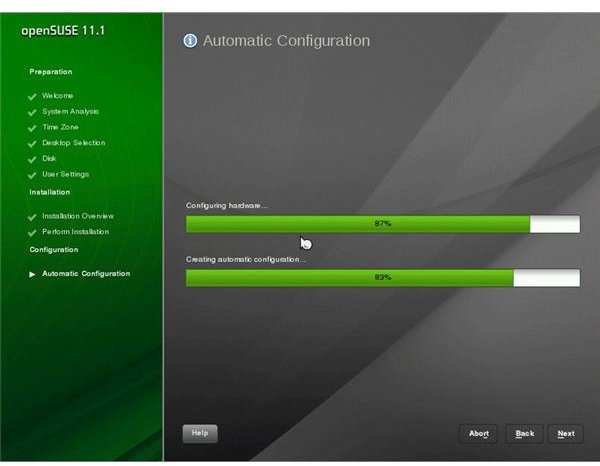This screenshot has width=600, height=466.
Task: Click the Creating automatic configuration... label
Action: [246, 259]
